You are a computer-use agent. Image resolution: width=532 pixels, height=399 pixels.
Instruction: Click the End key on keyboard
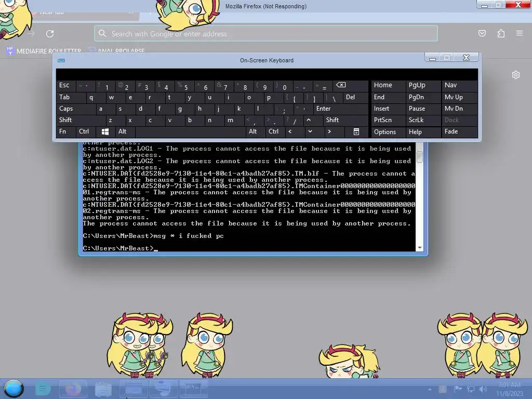pyautogui.click(x=388, y=97)
